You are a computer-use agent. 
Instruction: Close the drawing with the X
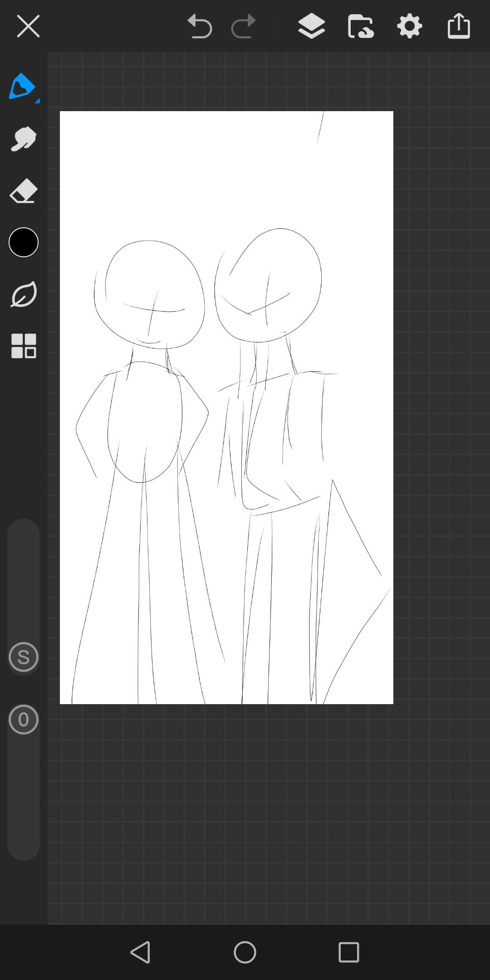pyautogui.click(x=28, y=26)
